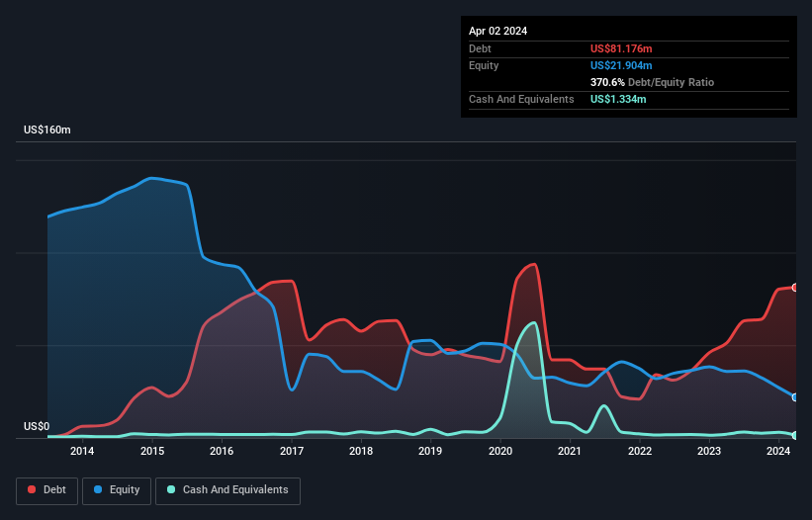Screen dimensions: 812x520
Task: Click the 2022 x-axis label
Action: (640, 451)
